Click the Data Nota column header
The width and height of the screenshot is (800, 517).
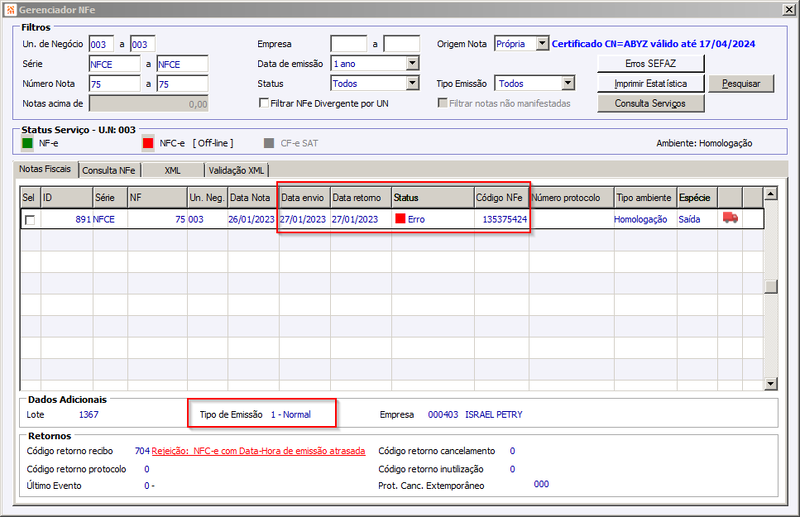click(253, 198)
